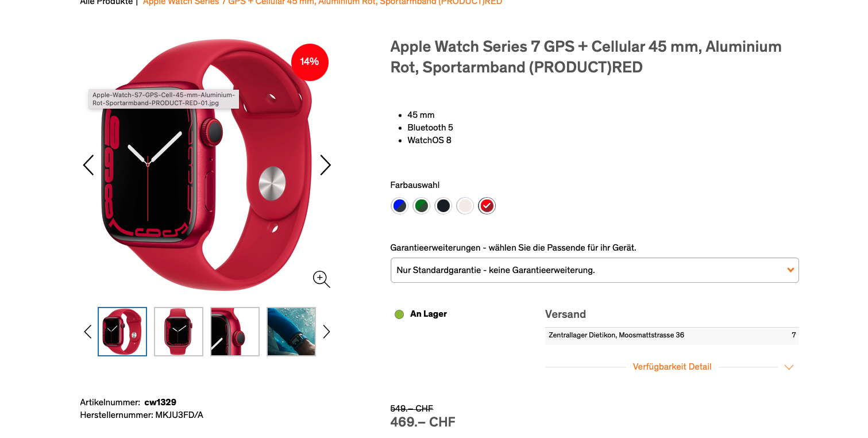Open the underwater swimmer thumbnail
The height and width of the screenshot is (438, 868).
291,332
